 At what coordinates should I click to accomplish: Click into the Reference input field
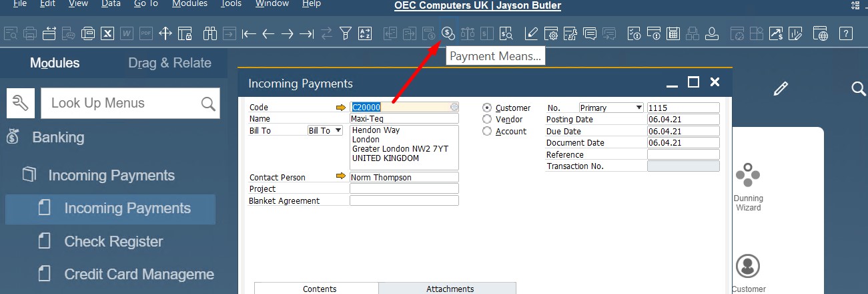(683, 154)
